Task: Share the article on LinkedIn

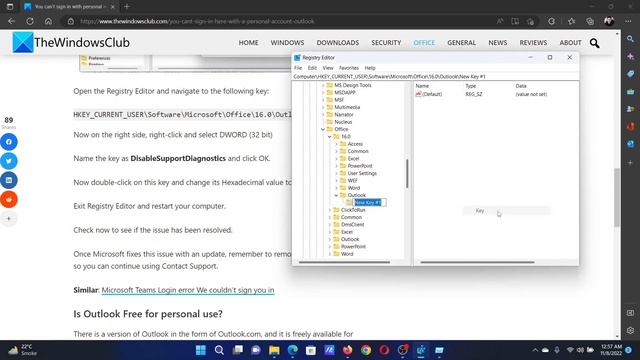Action: (9, 180)
